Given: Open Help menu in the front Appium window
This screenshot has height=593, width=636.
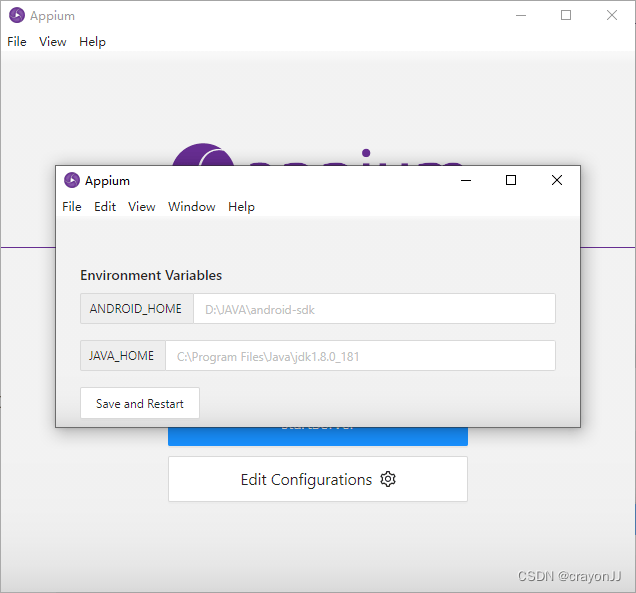Looking at the screenshot, I should coord(241,206).
